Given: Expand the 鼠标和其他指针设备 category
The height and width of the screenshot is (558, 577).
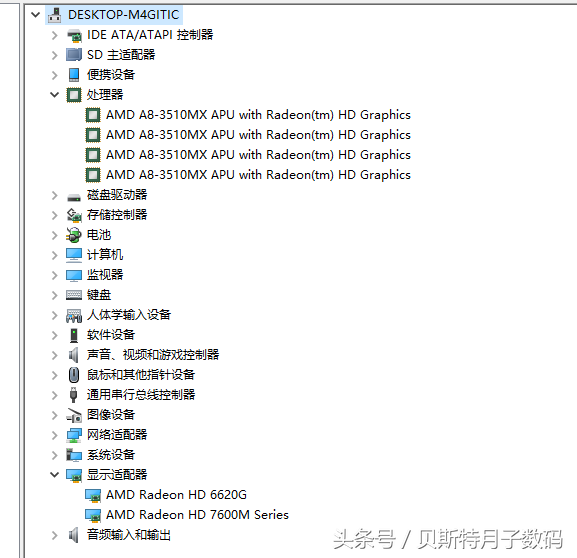Looking at the screenshot, I should coord(55,375).
